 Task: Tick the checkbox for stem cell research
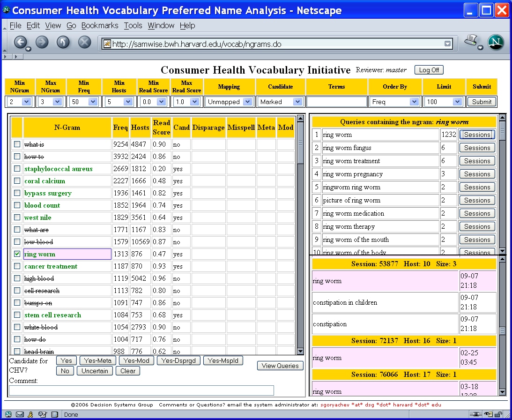pos(17,315)
